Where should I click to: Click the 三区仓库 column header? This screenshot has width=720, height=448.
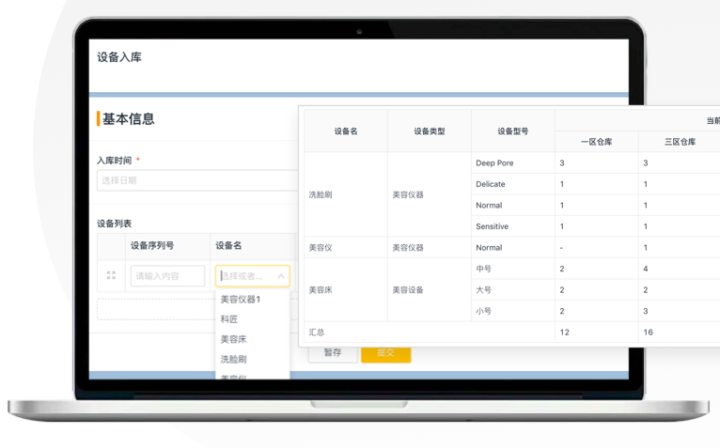(680, 142)
